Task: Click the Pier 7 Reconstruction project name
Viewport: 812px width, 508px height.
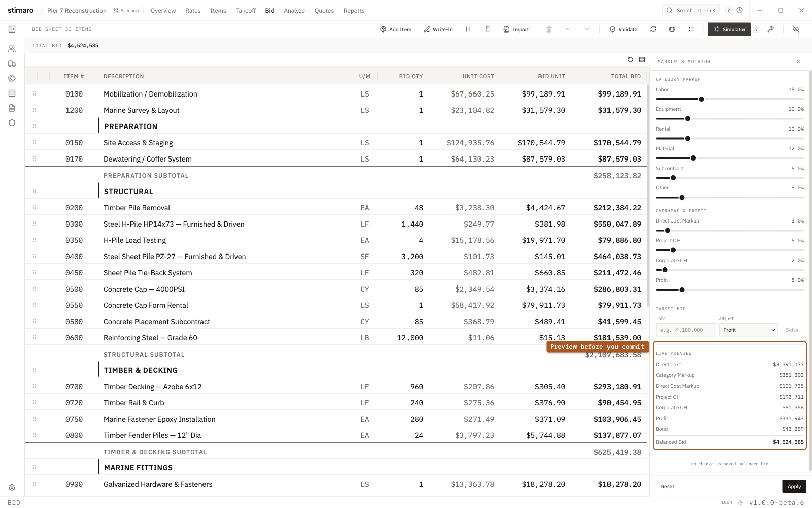Action: point(77,11)
